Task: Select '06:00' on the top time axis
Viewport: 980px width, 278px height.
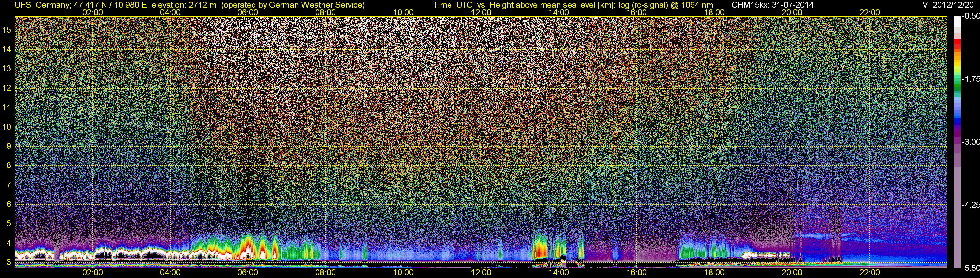Action: pyautogui.click(x=248, y=12)
